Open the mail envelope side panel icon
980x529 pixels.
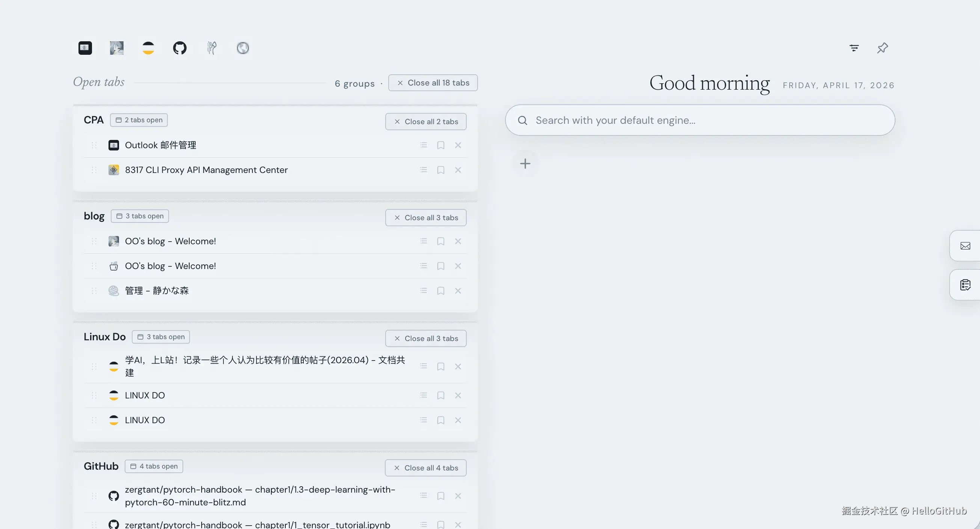click(x=965, y=246)
